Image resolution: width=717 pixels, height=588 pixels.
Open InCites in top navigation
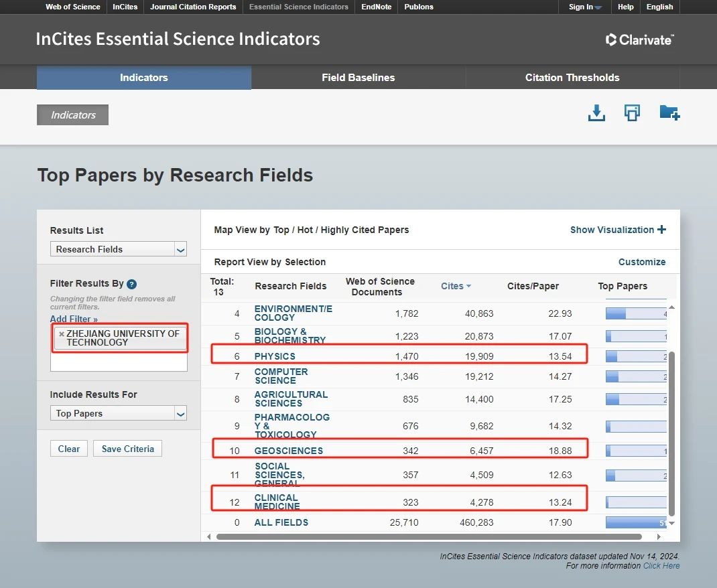click(125, 7)
